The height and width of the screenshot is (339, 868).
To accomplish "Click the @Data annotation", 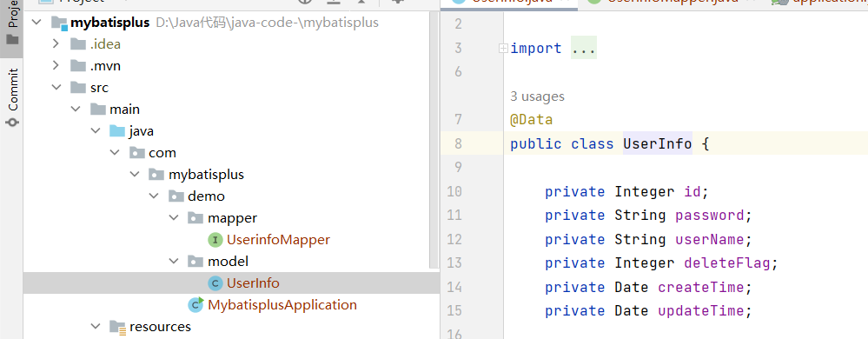I will [532, 120].
